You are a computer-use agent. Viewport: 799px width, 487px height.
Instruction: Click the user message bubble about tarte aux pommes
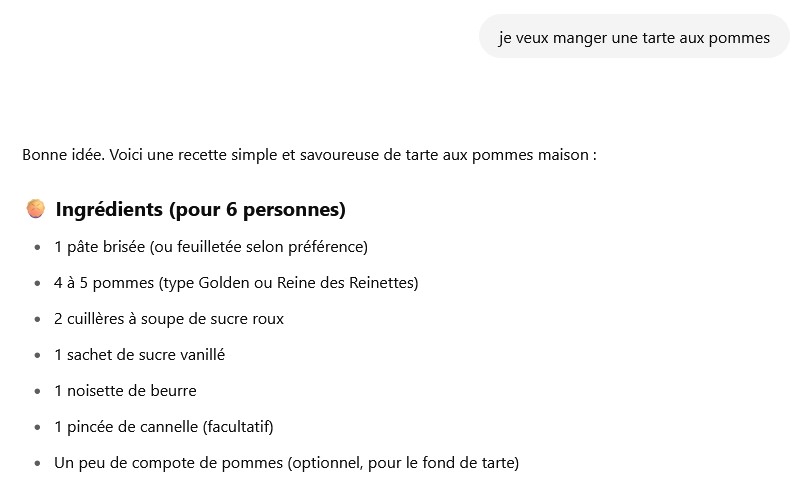[634, 37]
